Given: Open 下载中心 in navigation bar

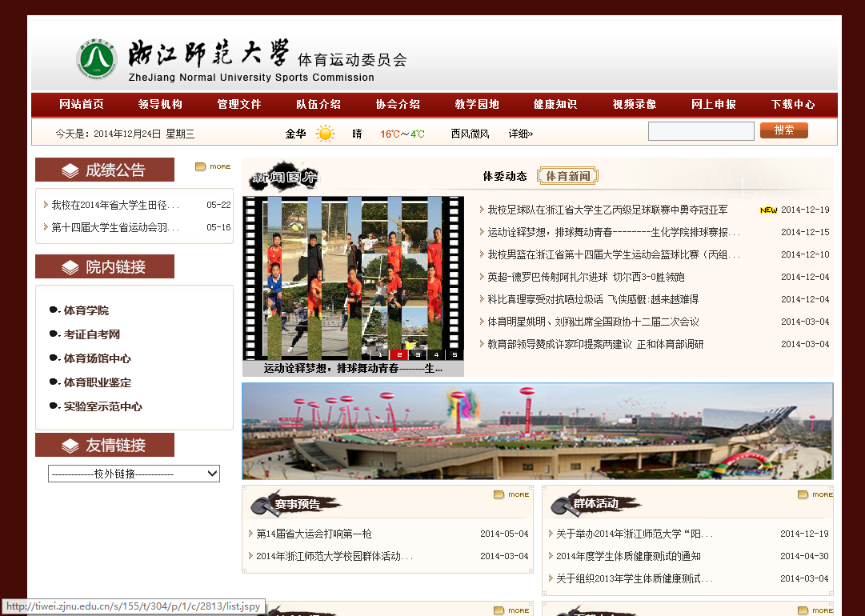Looking at the screenshot, I should [x=793, y=104].
